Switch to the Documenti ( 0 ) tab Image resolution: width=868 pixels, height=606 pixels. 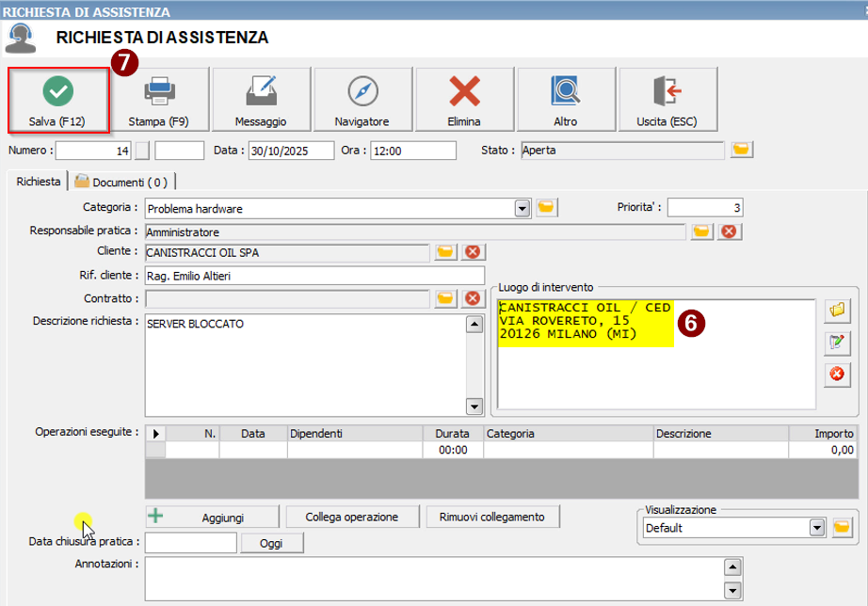click(x=121, y=182)
